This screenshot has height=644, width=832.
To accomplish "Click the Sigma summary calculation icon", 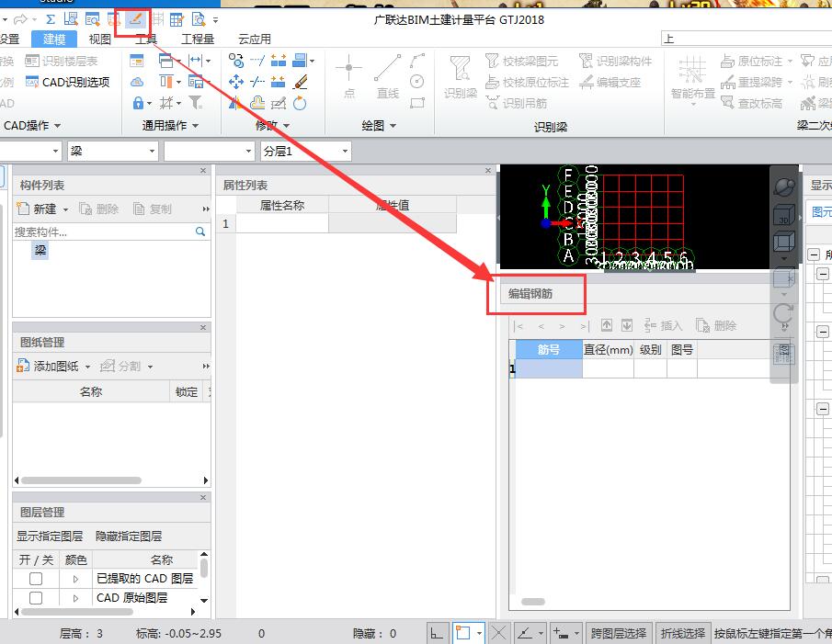I will [x=51, y=19].
